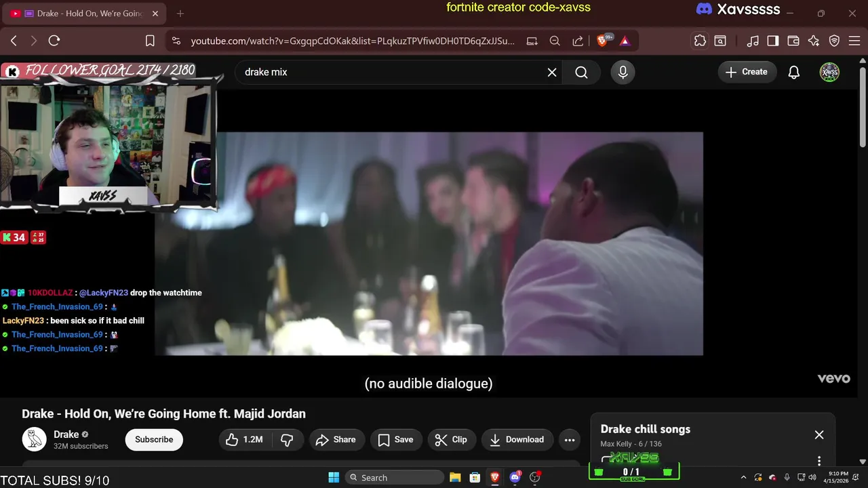The width and height of the screenshot is (868, 488).
Task: Open Microsoft Store from the taskbar
Action: pos(475,477)
